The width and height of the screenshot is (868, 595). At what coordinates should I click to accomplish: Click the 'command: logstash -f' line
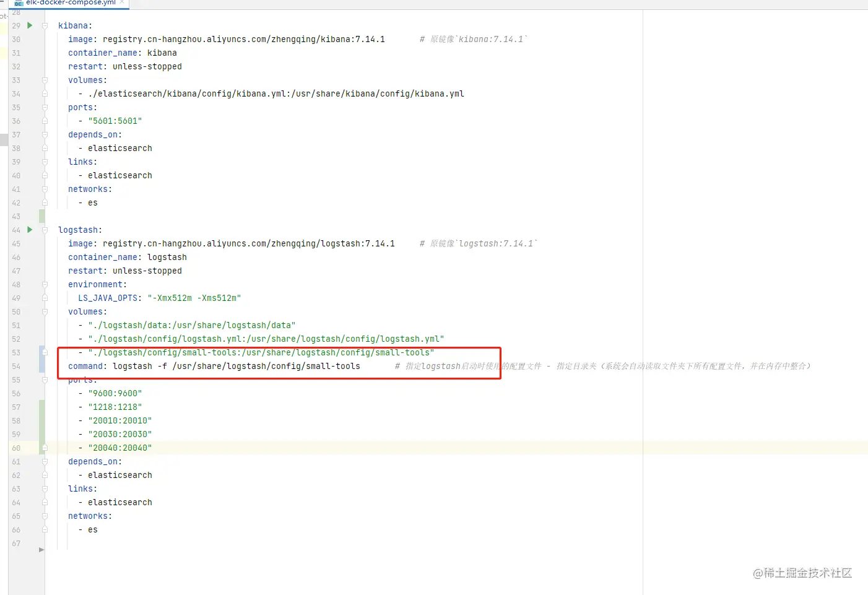[x=214, y=366]
